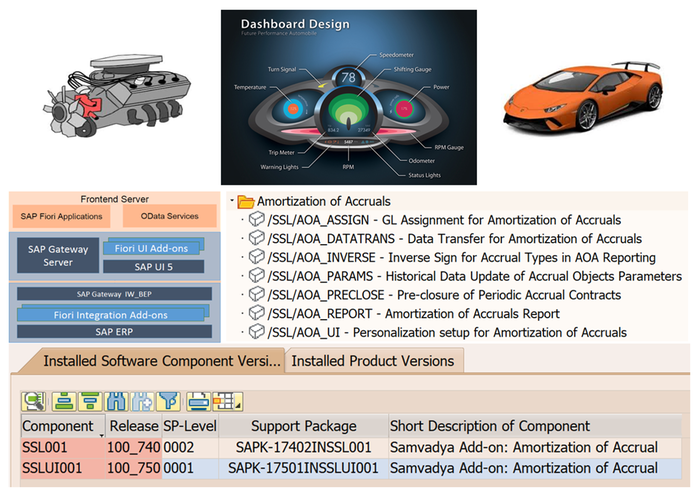The height and width of the screenshot is (498, 700).
Task: Click the OData Services box
Action: coord(170,216)
